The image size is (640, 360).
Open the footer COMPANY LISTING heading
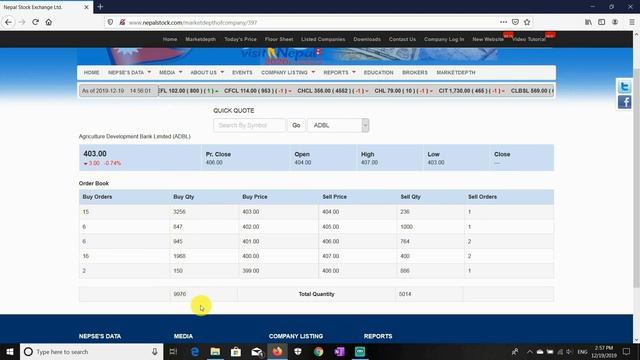tap(296, 336)
